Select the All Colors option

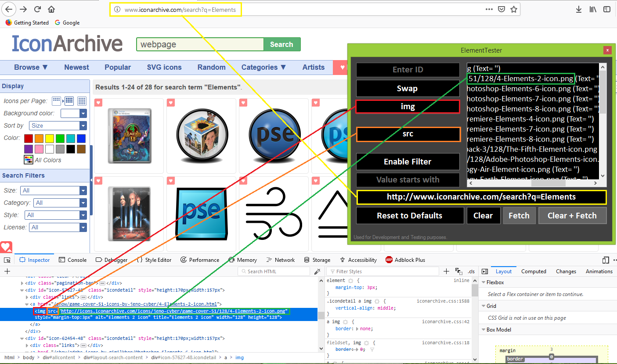(x=43, y=160)
